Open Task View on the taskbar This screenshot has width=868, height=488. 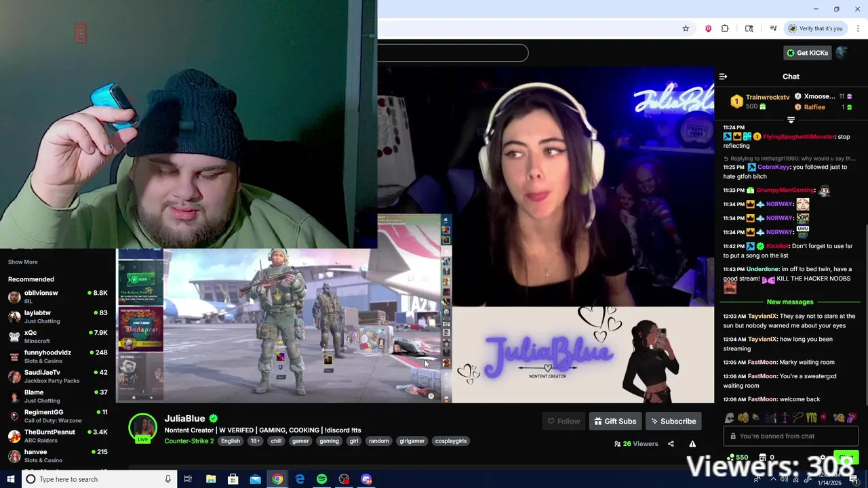click(x=188, y=479)
